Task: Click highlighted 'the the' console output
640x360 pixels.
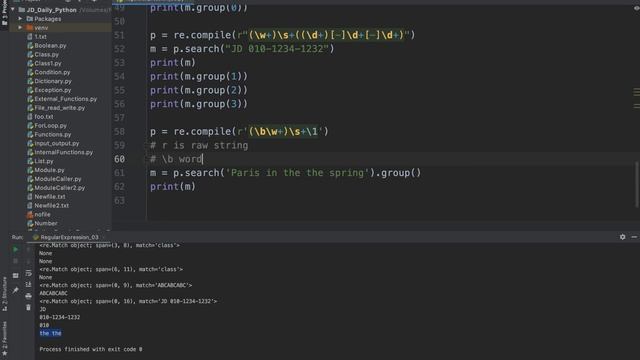Action: click(51, 333)
